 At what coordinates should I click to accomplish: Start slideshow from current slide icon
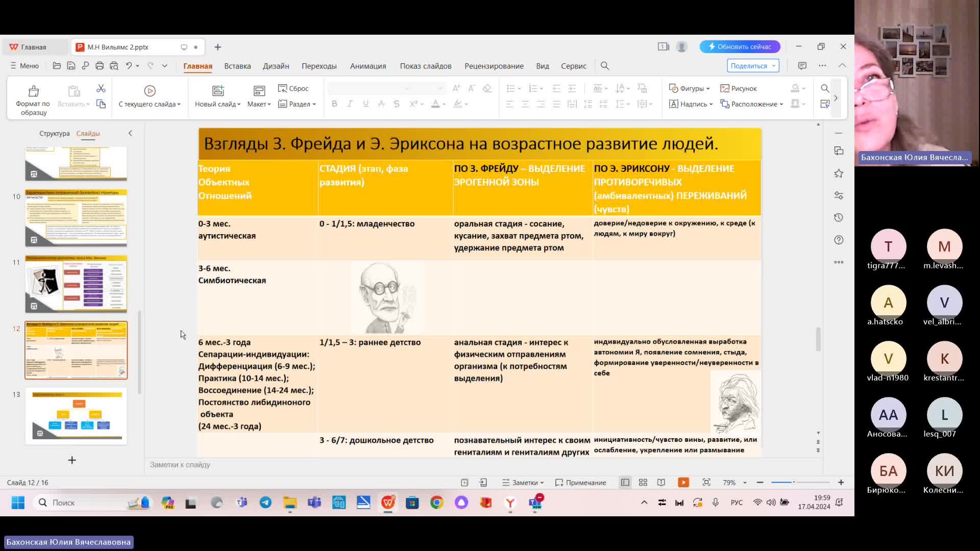coord(150,91)
